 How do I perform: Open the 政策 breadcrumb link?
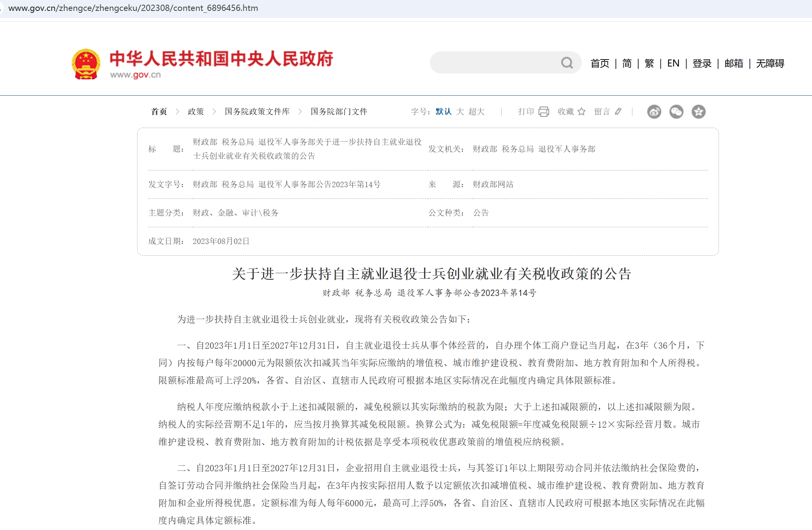pos(196,111)
